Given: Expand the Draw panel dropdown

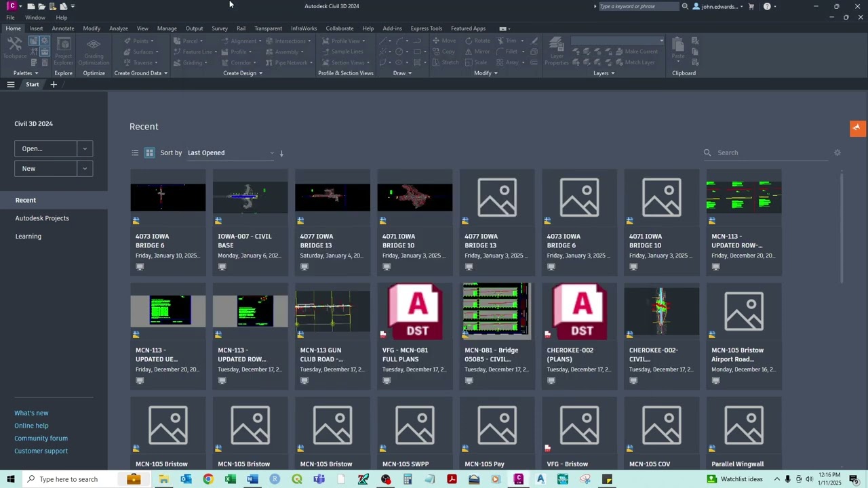Looking at the screenshot, I should coord(402,73).
